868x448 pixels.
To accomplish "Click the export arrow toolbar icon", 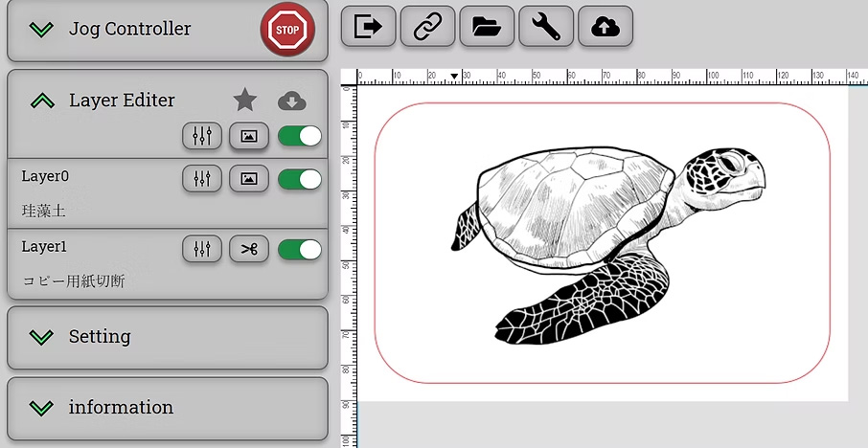I will 368,27.
